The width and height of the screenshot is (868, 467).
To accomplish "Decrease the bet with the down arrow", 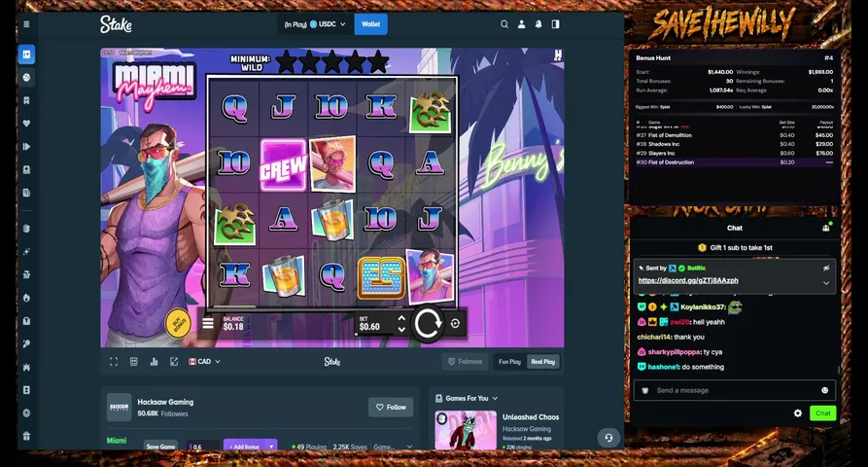I will (401, 329).
